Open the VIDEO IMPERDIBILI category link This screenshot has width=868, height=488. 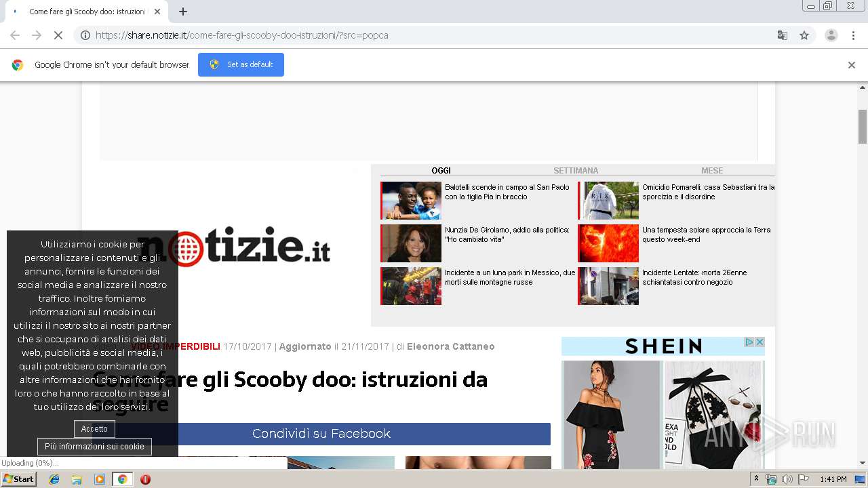click(x=176, y=346)
